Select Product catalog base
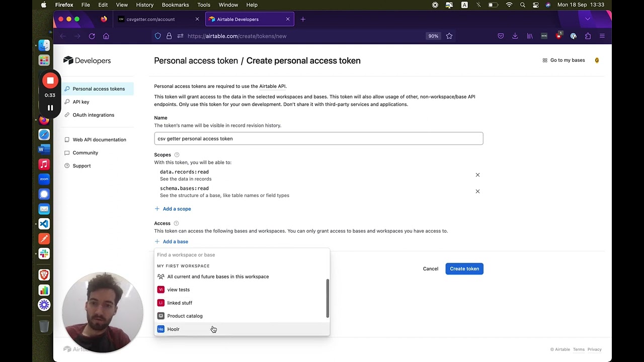This screenshot has width=644, height=362. 242,316
